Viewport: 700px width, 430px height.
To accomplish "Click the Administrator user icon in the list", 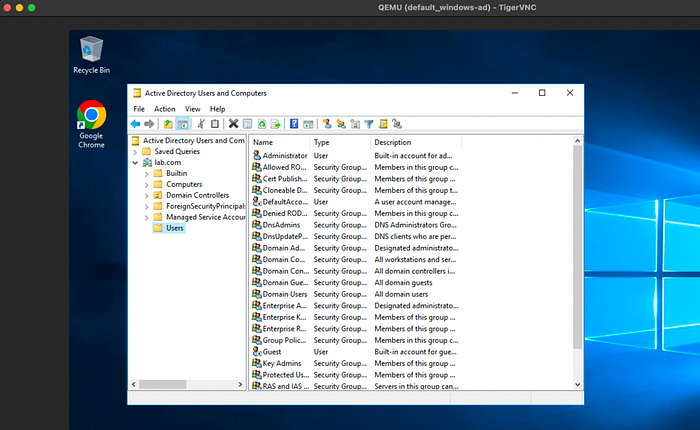I will (x=257, y=155).
